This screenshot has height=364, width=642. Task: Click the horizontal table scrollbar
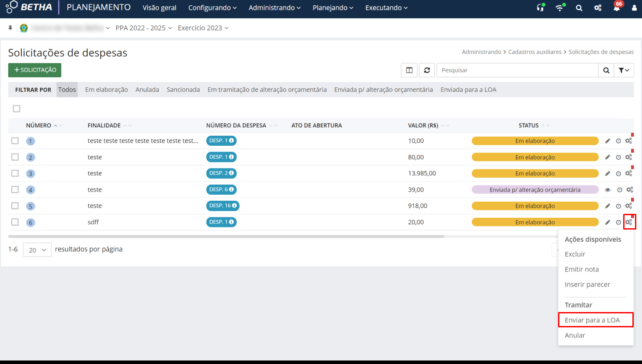[226, 237]
